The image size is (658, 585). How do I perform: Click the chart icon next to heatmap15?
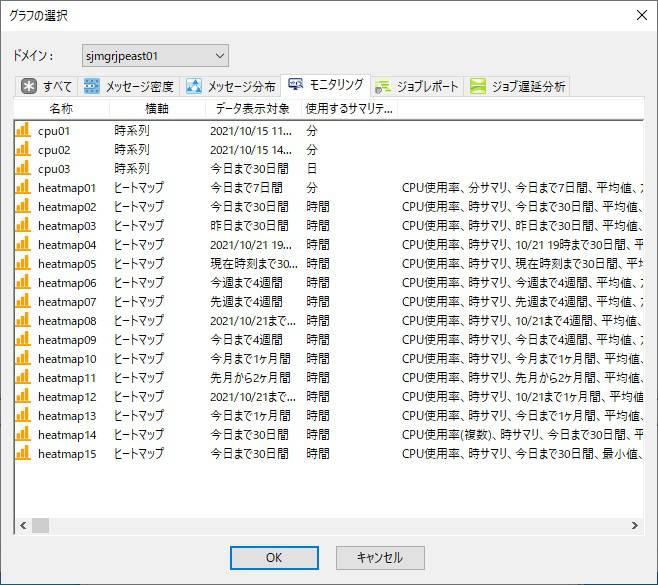23,453
